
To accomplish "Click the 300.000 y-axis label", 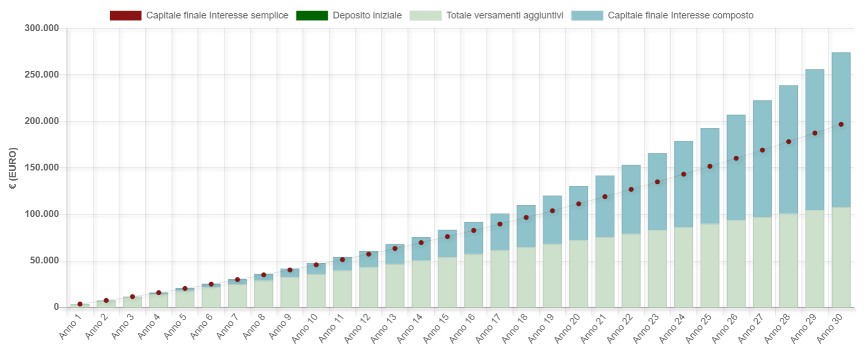I will click(42, 28).
